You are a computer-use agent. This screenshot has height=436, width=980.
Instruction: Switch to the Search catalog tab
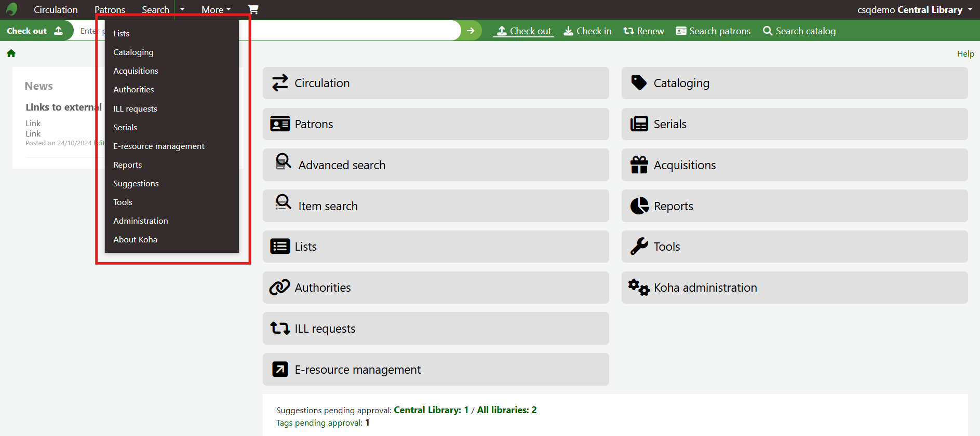tap(799, 31)
